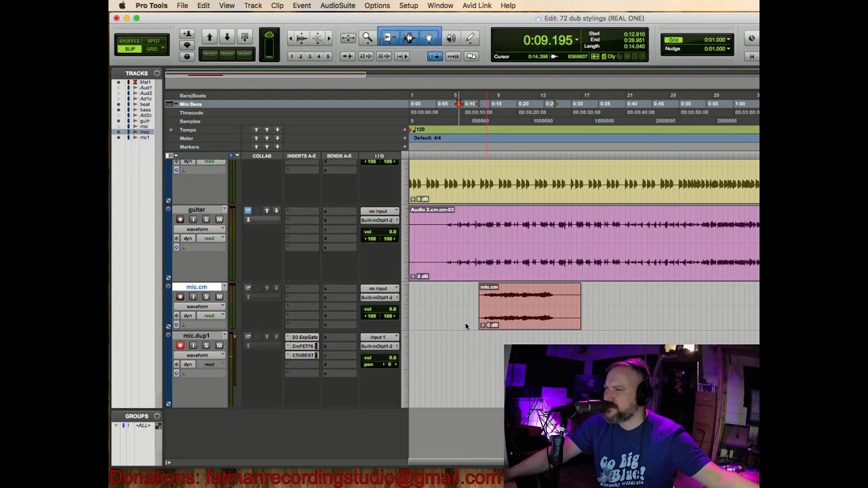Screen dimensions: 868x488
Task: Expand the Tempo ruler triangle
Action: coord(171,129)
